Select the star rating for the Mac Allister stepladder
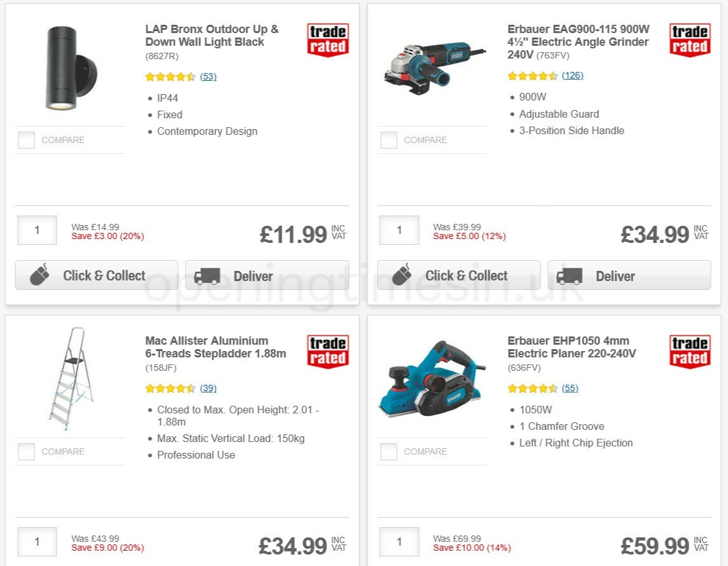The width and height of the screenshot is (728, 566). [x=170, y=388]
